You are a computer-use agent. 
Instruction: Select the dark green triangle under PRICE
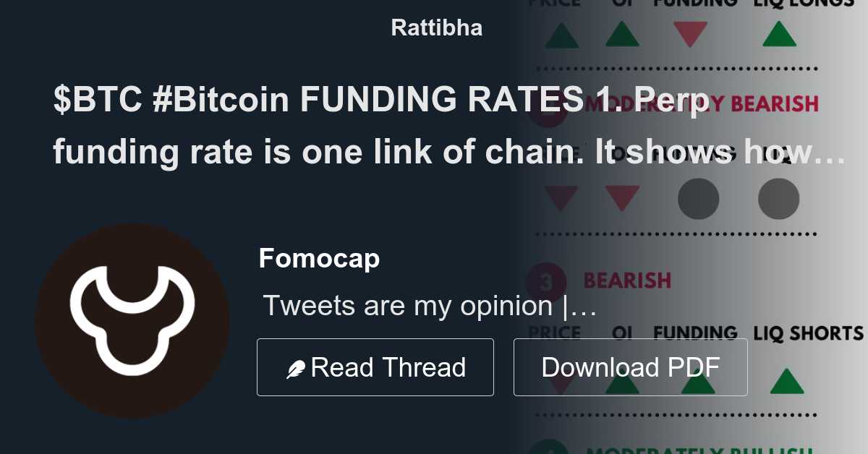[x=561, y=33]
